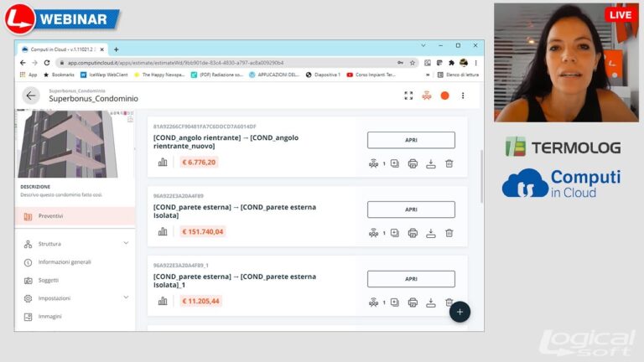Open the COND_angolo rientrante estimate with APRI

[x=411, y=140]
